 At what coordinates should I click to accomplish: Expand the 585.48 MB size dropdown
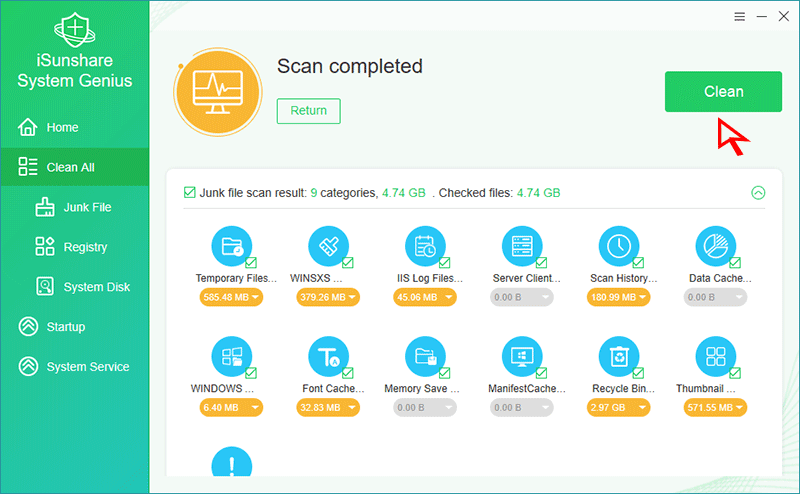tap(231, 297)
